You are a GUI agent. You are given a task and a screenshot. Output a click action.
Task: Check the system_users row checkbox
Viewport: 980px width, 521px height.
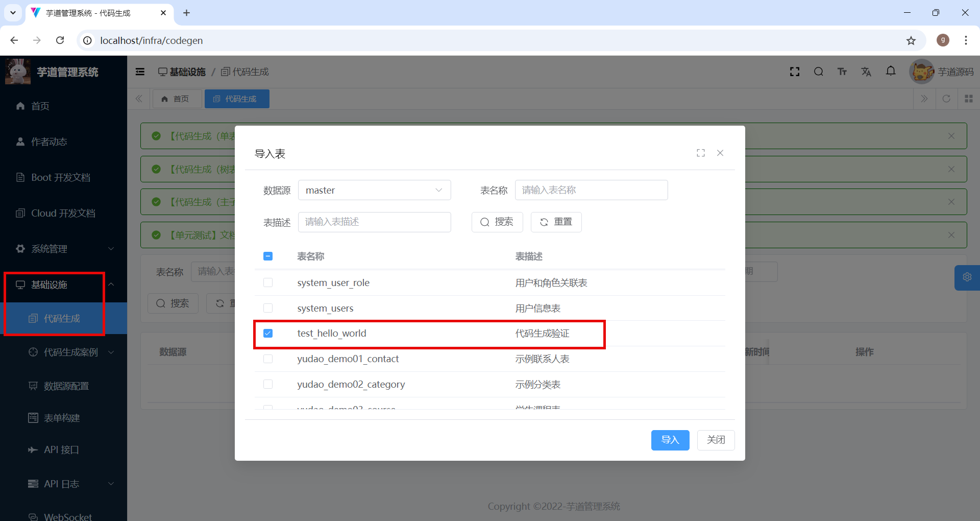(x=268, y=308)
